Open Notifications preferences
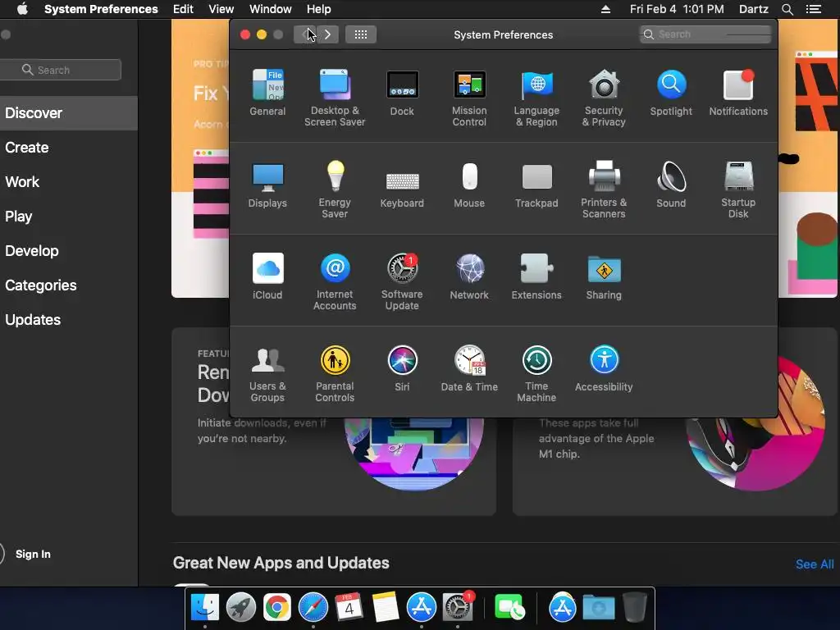Viewport: 840px width, 630px height. pyautogui.click(x=738, y=92)
